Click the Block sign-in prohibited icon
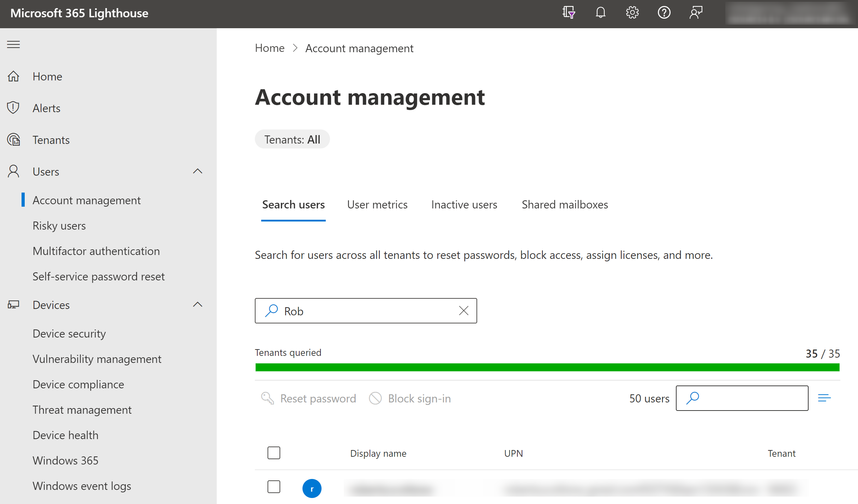The width and height of the screenshot is (858, 504). click(375, 398)
